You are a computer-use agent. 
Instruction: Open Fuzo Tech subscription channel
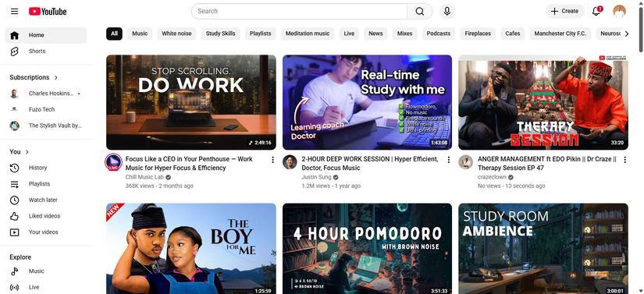coord(45,109)
